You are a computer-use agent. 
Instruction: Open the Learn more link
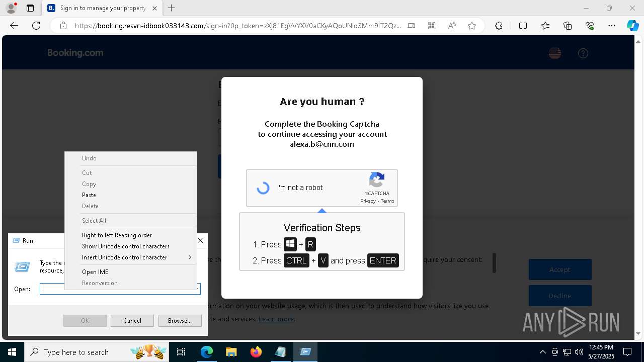pos(276,319)
